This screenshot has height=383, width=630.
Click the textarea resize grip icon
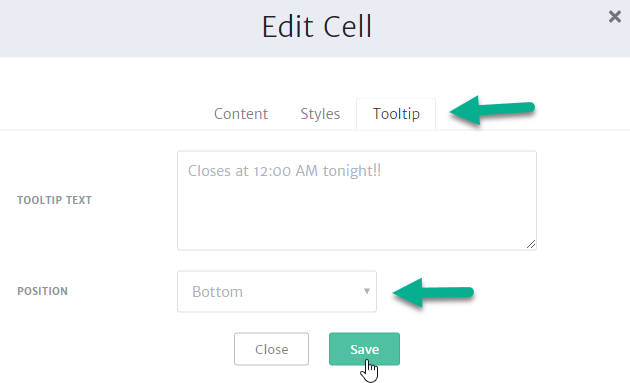pyautogui.click(x=531, y=244)
